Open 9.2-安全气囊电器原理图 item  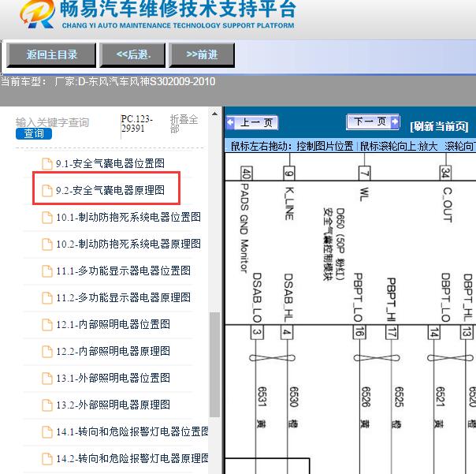click(x=110, y=190)
